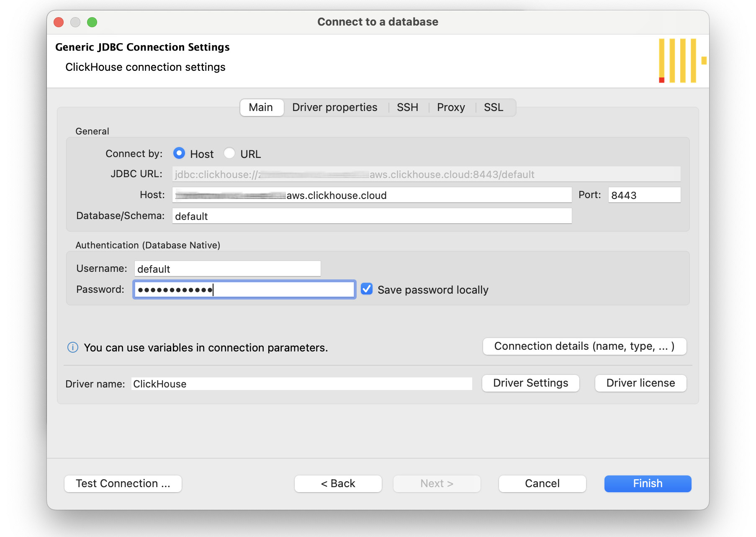Click the ClickHouse logo icon
Screen dimensions: 756x537
[681, 61]
